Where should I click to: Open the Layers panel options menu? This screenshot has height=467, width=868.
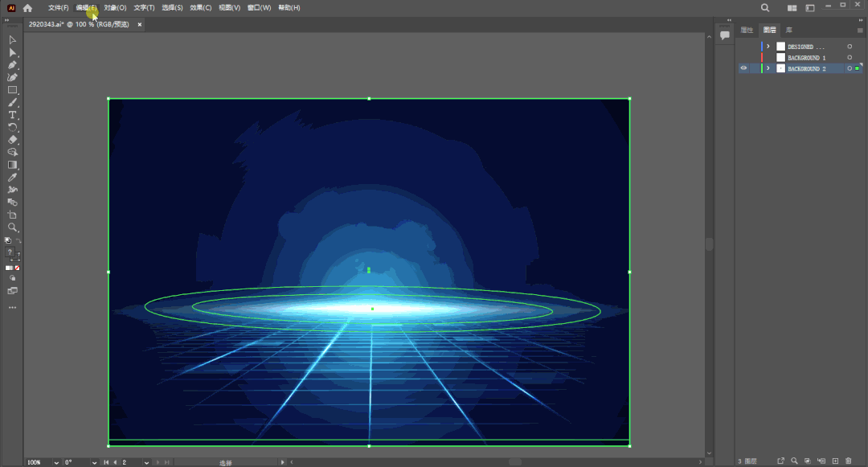tap(860, 31)
